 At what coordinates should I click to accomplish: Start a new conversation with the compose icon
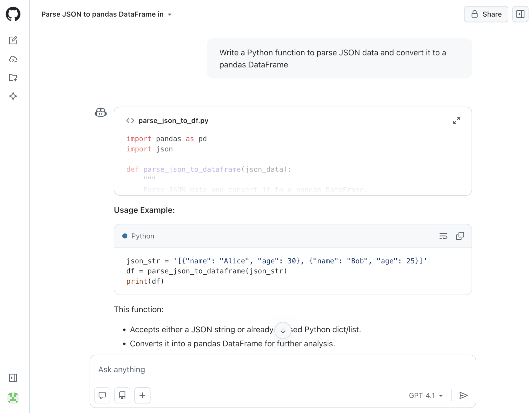13,40
